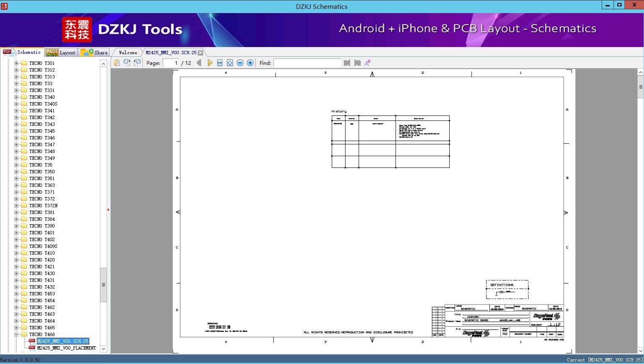Viewport: 644px width, 364px height.
Task: Click the fit width icon
Action: click(220, 63)
